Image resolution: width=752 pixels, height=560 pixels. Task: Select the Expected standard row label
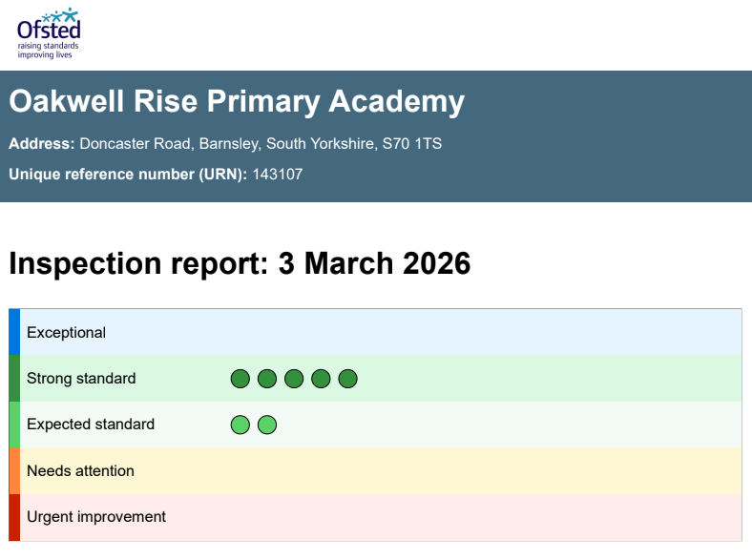coord(91,425)
